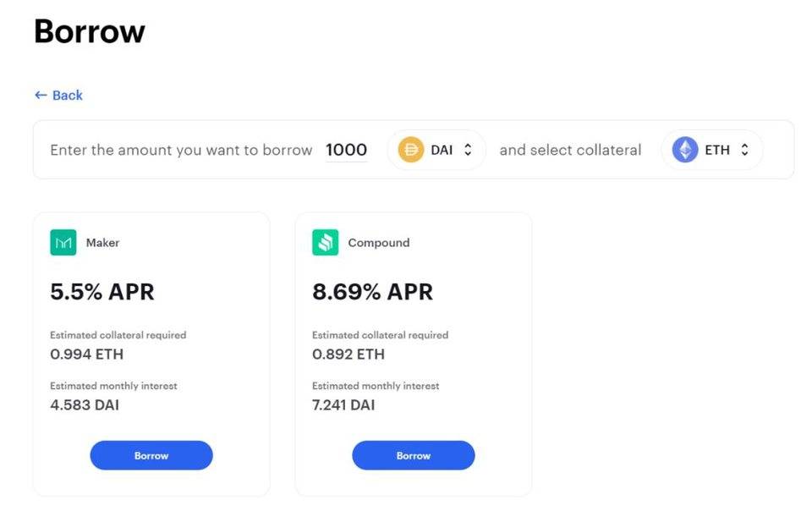Screen dimensions: 812x522
Task: Select the yellow DAI badge in the selector
Action: (x=411, y=149)
